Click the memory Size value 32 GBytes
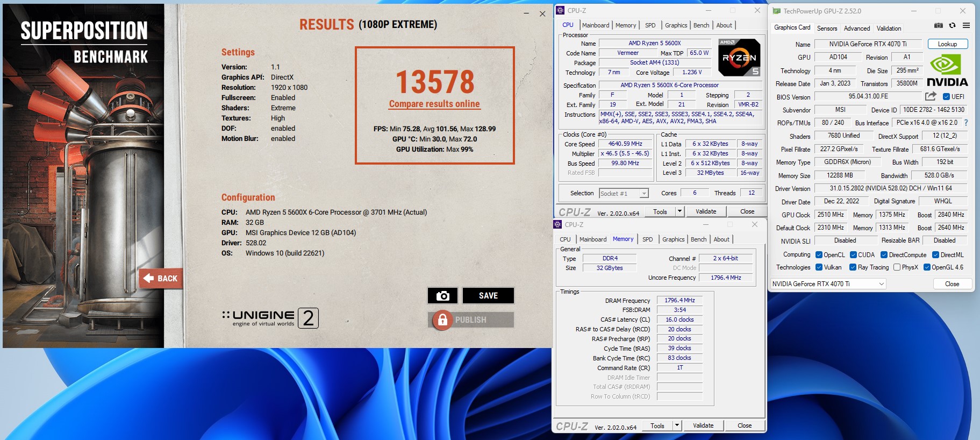Viewport: 980px width, 440px height. tap(610, 268)
